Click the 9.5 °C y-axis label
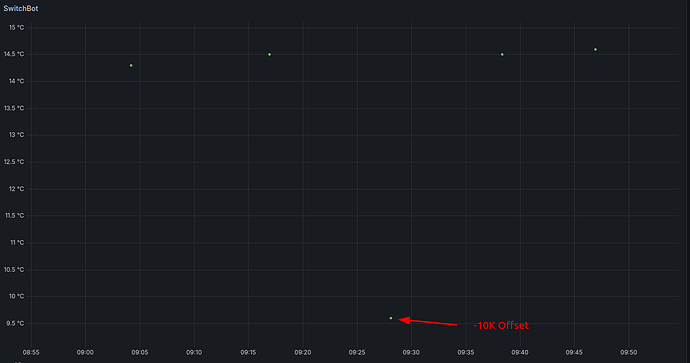The height and width of the screenshot is (363, 690). [x=15, y=323]
